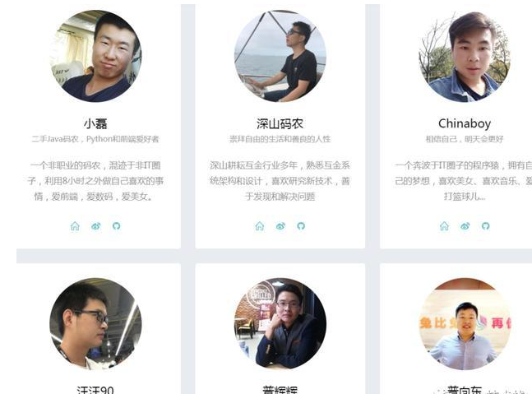Screen dimensions: 532x394
Task: Visit Chinaboy's GitHub icon
Action: [485, 226]
